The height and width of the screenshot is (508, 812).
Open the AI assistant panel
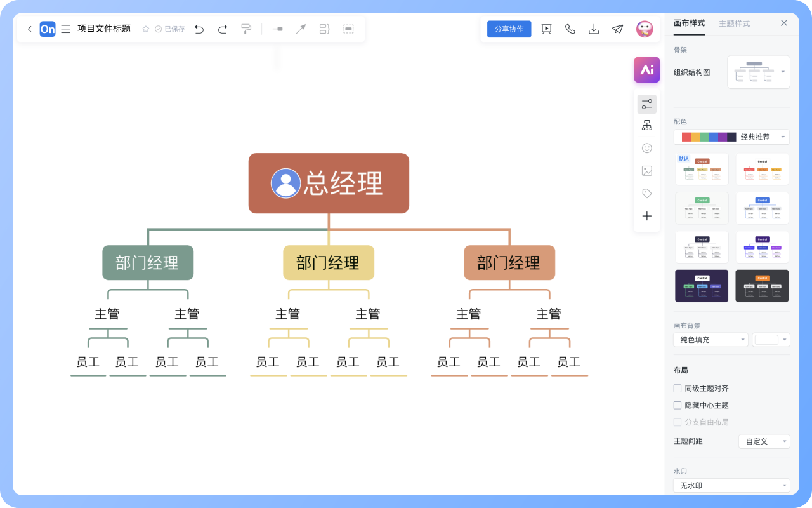(x=646, y=70)
